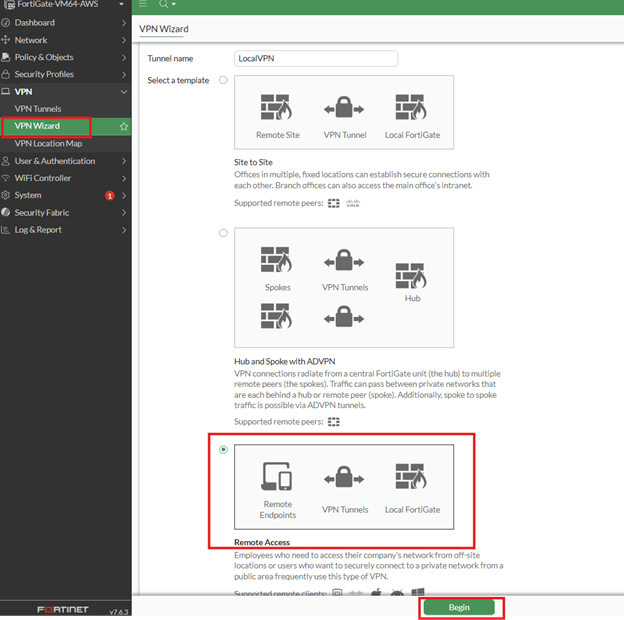
Task: Click the Remote Access heading text
Action: 262,542
